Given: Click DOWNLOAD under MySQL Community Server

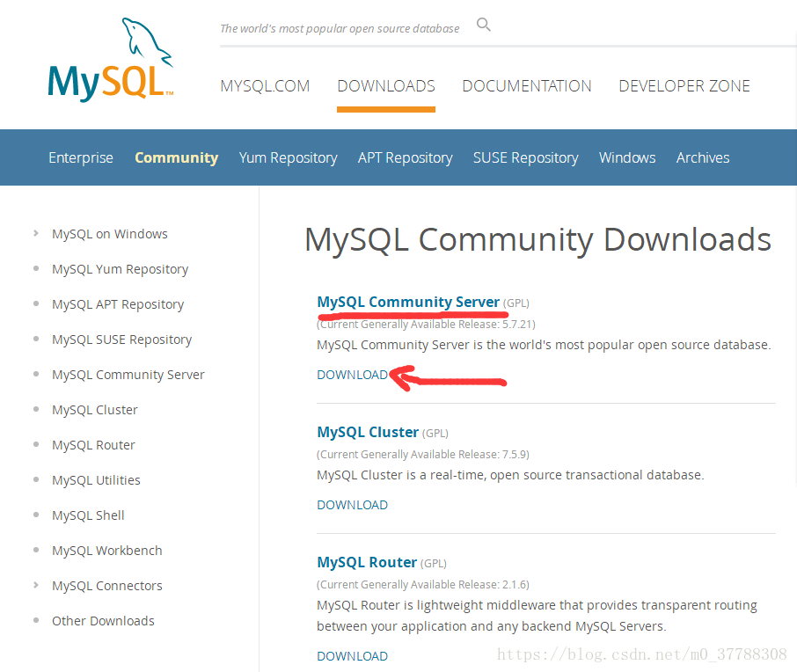Looking at the screenshot, I should (x=352, y=375).
